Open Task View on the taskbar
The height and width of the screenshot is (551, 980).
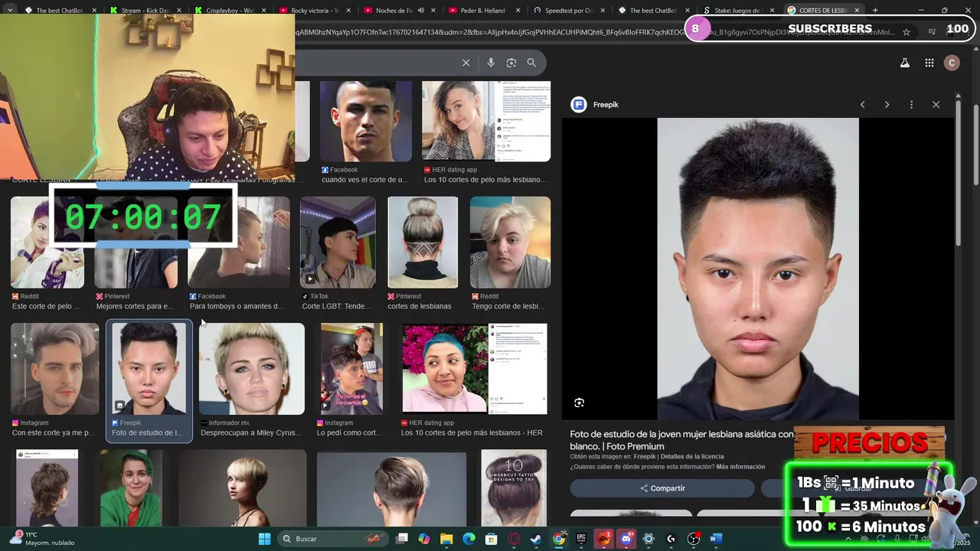(402, 539)
